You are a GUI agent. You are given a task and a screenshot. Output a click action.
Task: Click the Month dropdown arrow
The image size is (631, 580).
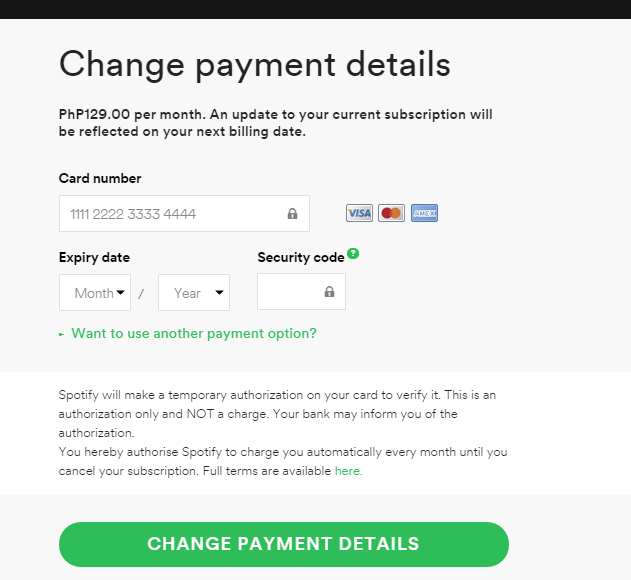120,293
